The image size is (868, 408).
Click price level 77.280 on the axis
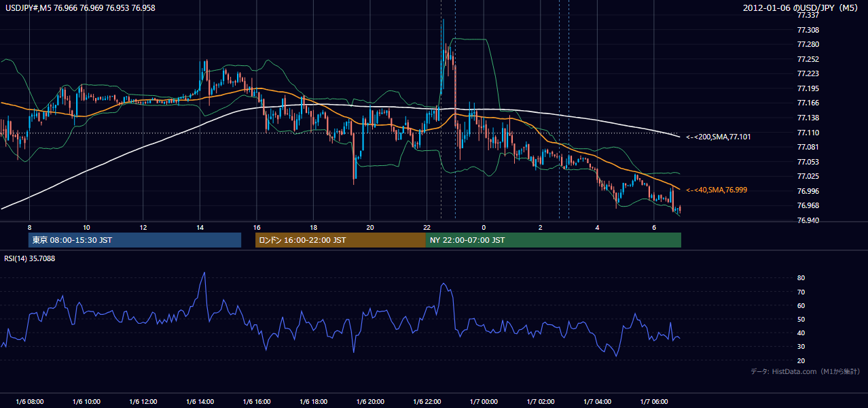pos(808,44)
